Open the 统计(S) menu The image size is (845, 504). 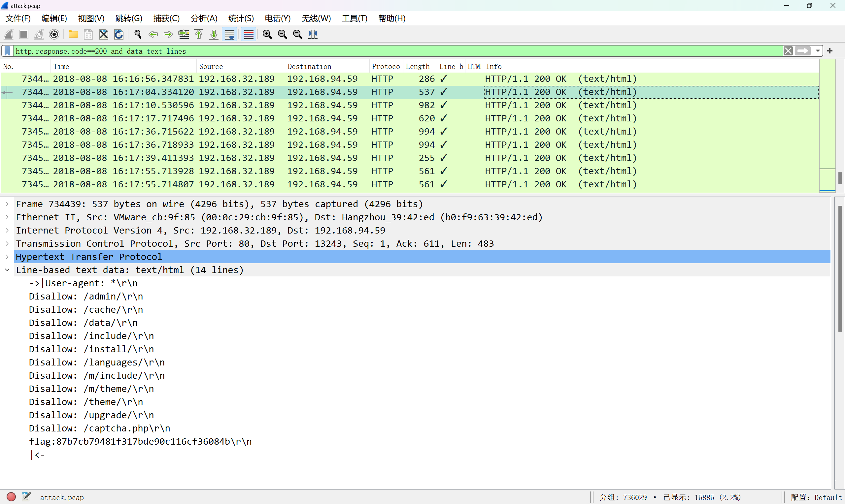click(241, 18)
